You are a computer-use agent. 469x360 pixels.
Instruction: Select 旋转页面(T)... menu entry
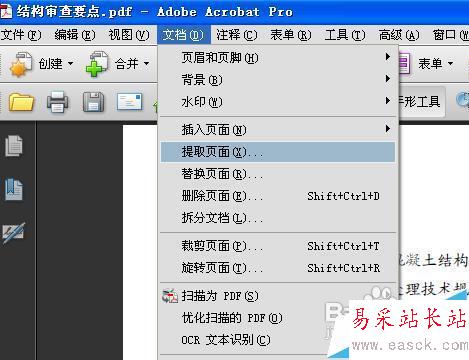(278, 268)
